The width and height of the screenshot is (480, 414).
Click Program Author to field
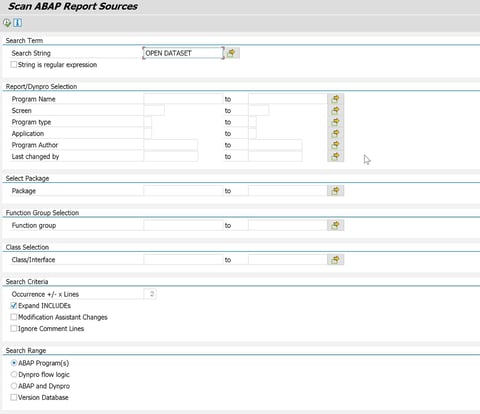point(275,145)
